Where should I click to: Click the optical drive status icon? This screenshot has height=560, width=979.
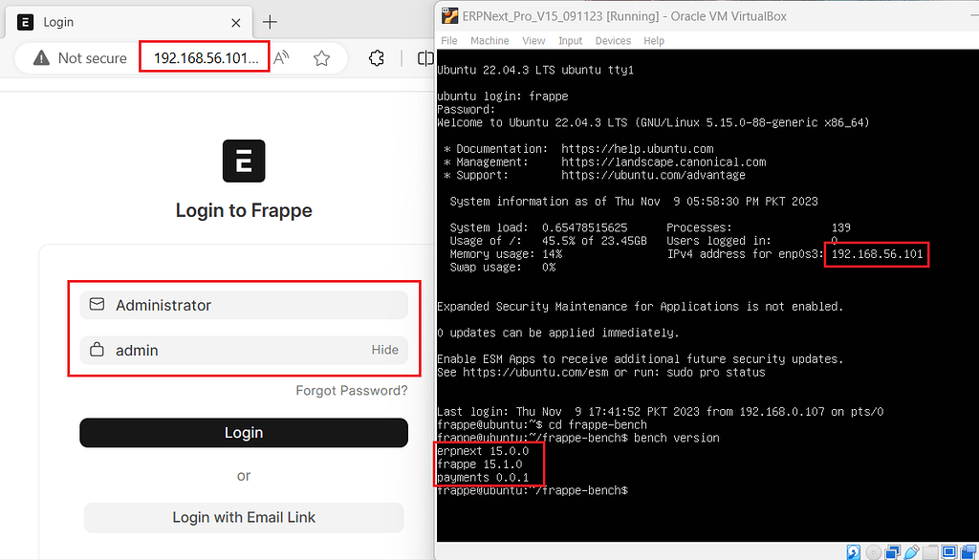(x=873, y=552)
